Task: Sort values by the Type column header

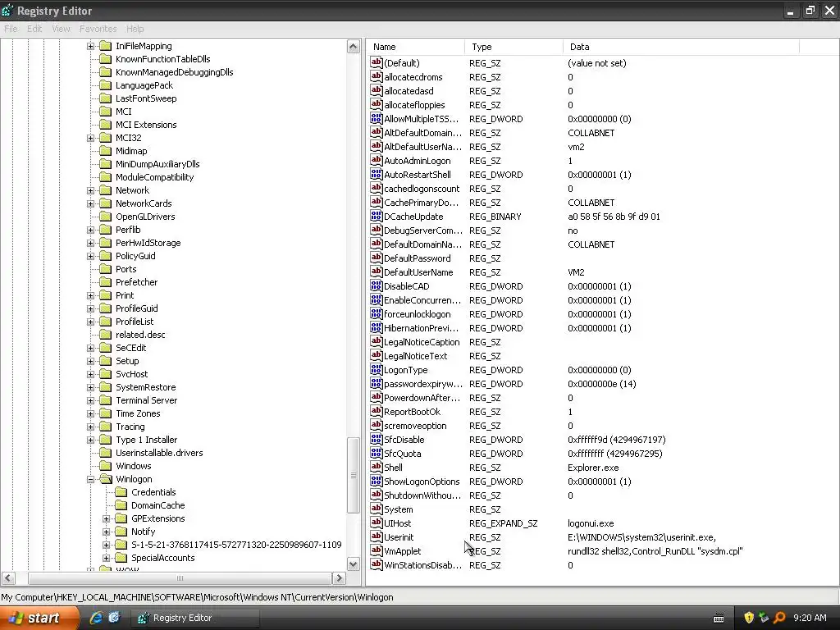Action: point(514,47)
